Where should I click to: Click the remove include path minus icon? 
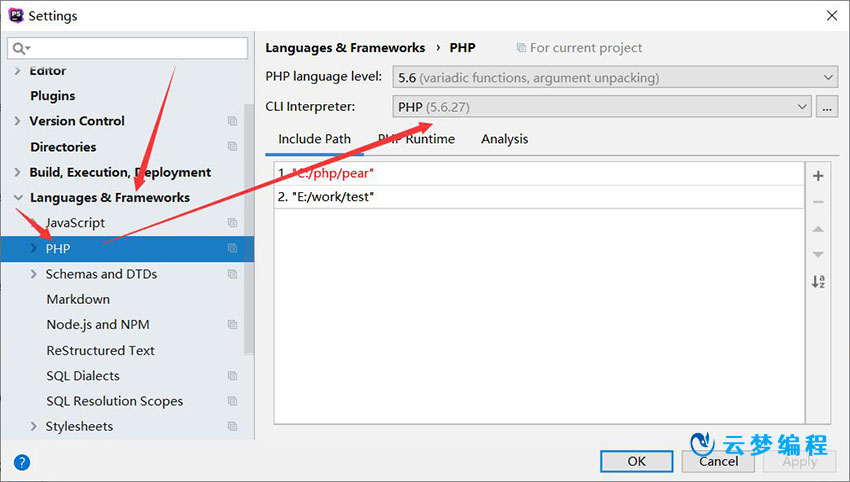point(818,202)
